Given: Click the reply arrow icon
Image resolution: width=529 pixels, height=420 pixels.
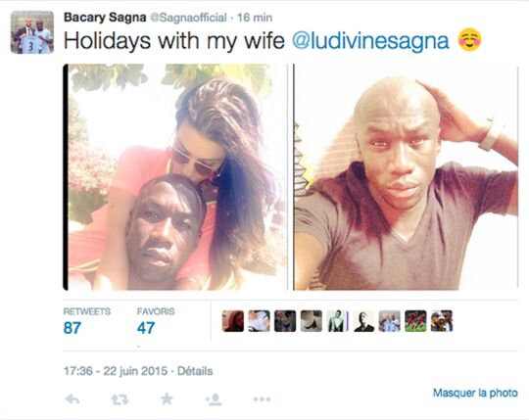Looking at the screenshot, I should click(x=72, y=399).
